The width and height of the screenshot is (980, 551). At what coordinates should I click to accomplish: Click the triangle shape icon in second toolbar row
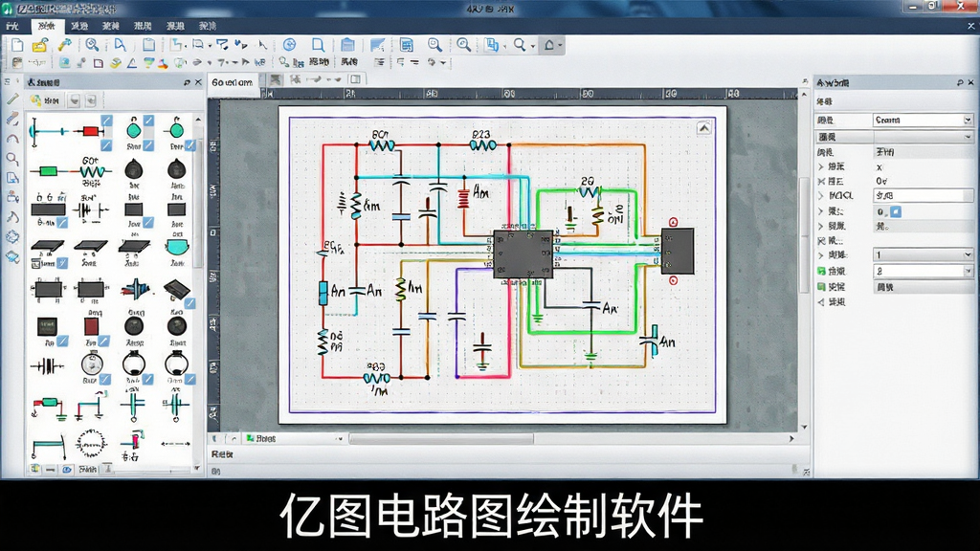coord(132,63)
